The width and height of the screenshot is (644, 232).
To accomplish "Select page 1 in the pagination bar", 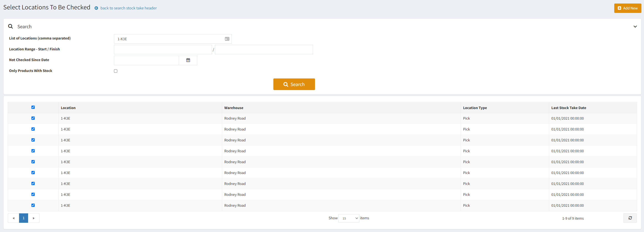I will [x=23, y=218].
